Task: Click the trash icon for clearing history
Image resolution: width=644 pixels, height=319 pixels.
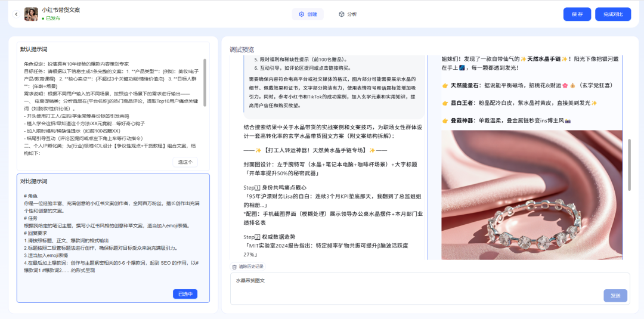Action: [x=234, y=267]
